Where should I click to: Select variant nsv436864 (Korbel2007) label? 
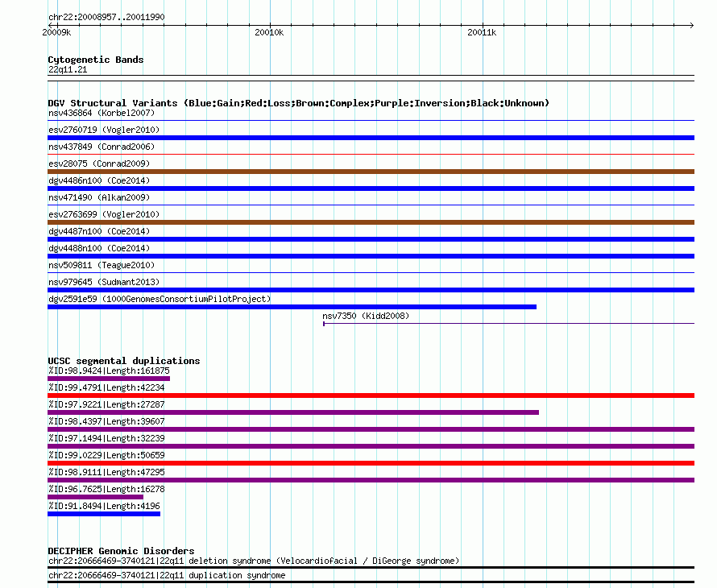[x=102, y=113]
